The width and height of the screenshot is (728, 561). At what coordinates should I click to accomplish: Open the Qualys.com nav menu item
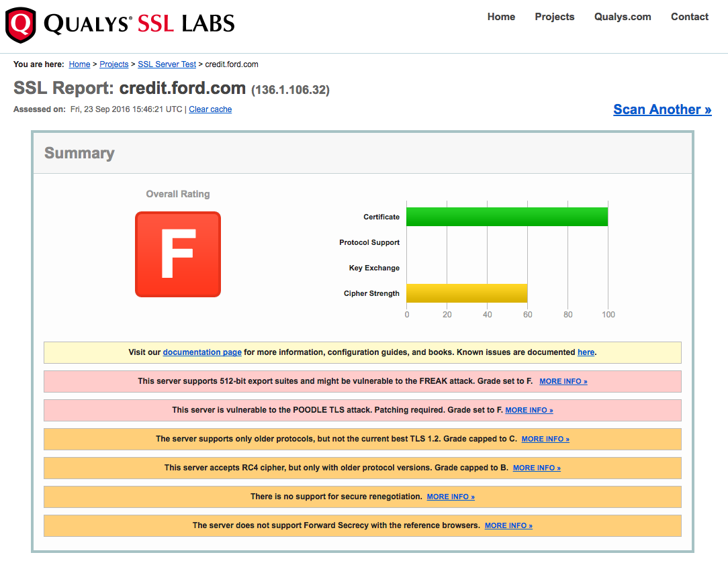tap(622, 17)
